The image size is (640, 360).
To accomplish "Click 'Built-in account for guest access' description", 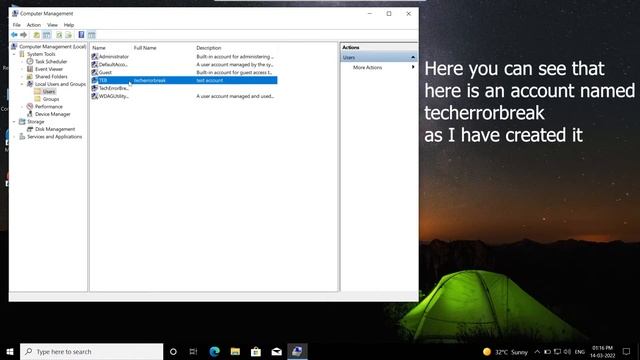I will pos(234,72).
